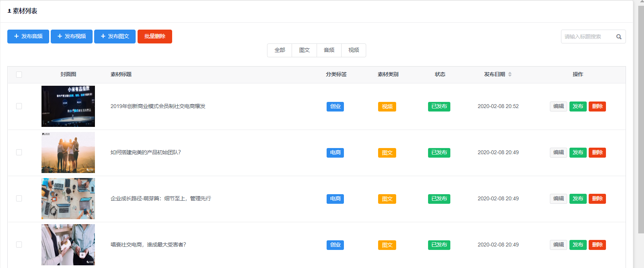Delete the 企业成长路径 material
Screen dimensions: 644x268
click(597, 199)
